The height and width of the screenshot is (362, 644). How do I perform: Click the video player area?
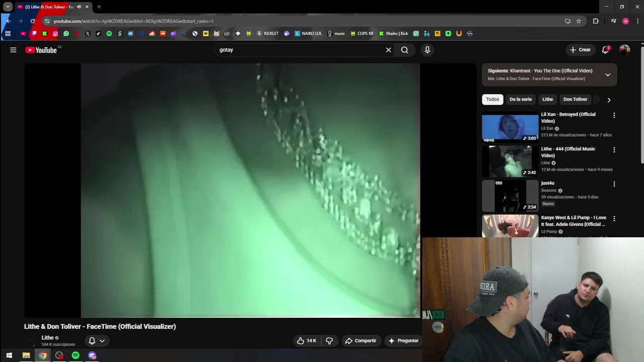(251, 190)
